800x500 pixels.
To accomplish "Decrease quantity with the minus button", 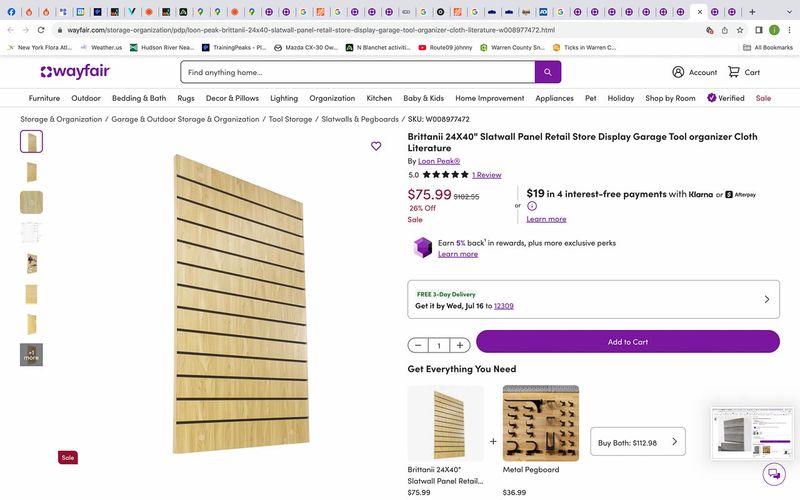I will pyautogui.click(x=418, y=345).
